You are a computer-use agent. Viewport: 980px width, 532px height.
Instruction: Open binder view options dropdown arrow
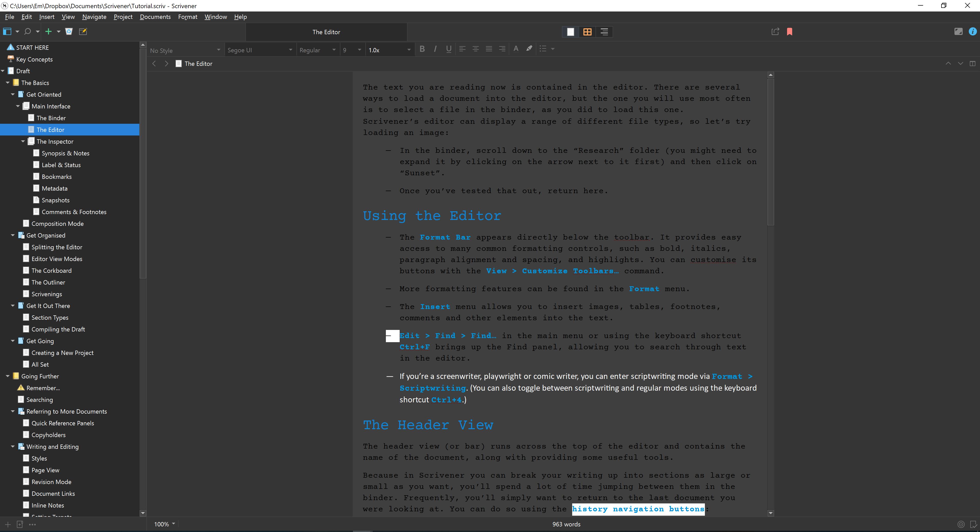[x=17, y=32]
